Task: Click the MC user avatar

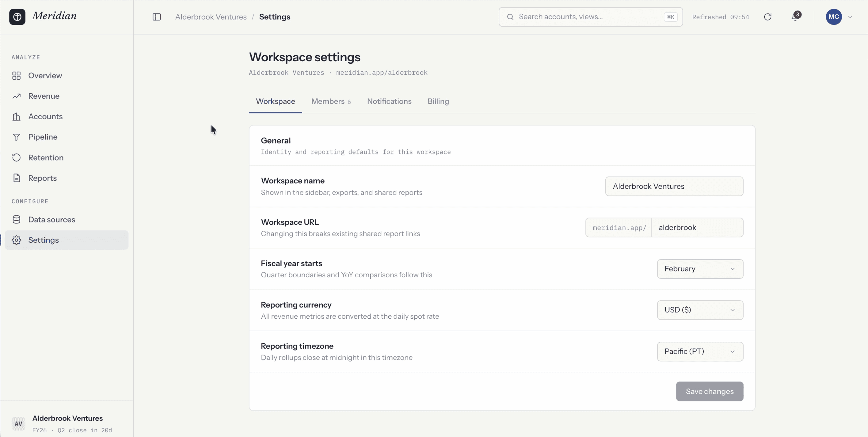Action: (834, 17)
